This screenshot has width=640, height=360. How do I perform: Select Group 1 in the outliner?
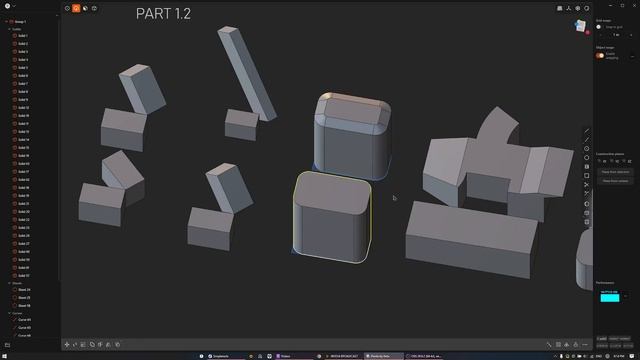click(x=20, y=22)
